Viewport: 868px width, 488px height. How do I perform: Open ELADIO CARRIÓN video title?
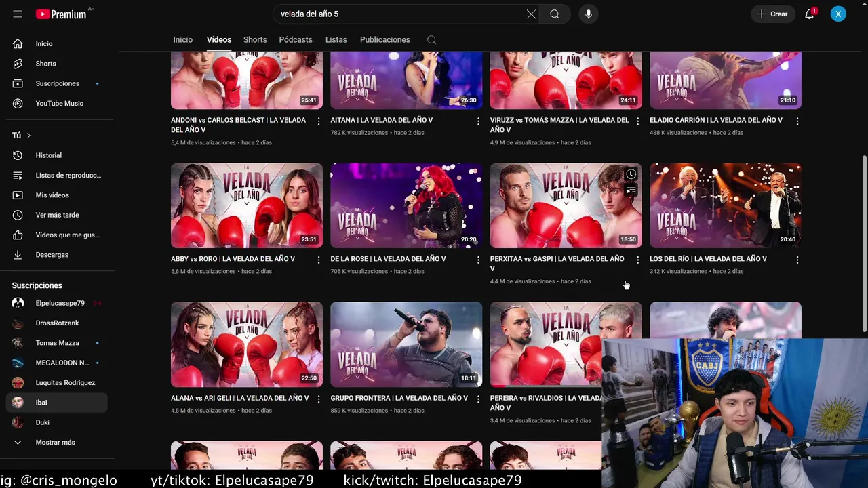coord(716,120)
